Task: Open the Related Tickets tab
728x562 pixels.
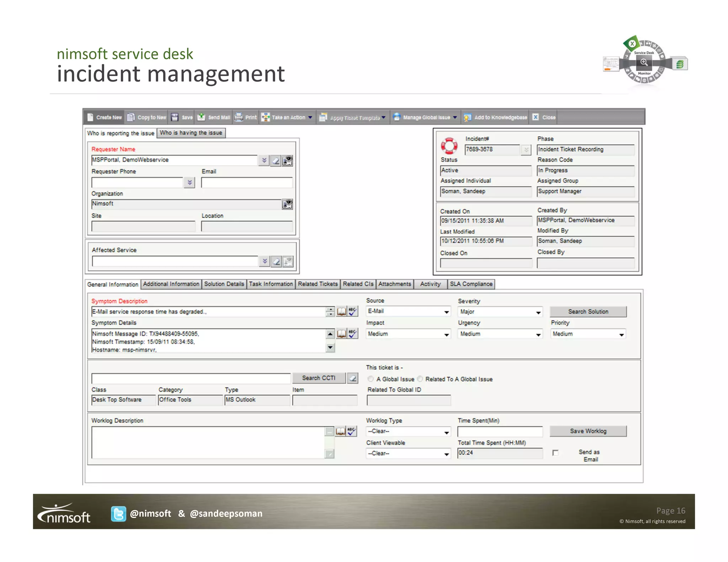Action: pyautogui.click(x=318, y=284)
